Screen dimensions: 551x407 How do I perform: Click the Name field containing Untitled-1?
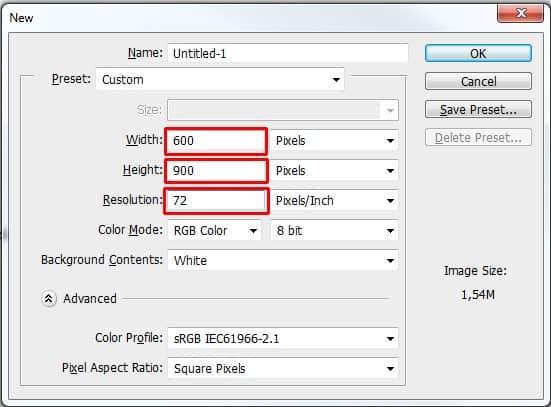click(288, 53)
